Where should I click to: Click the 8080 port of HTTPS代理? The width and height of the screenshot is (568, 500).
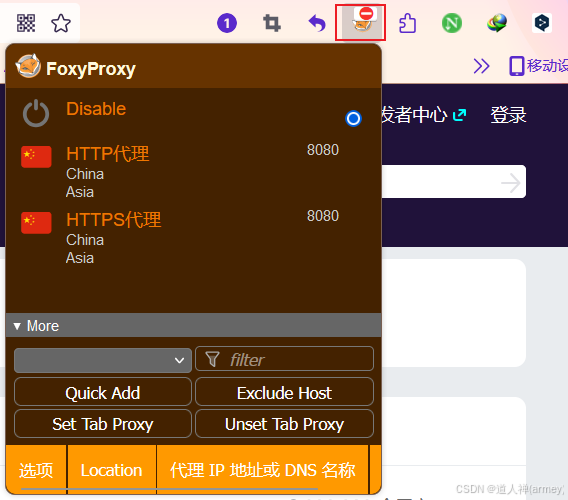[323, 216]
